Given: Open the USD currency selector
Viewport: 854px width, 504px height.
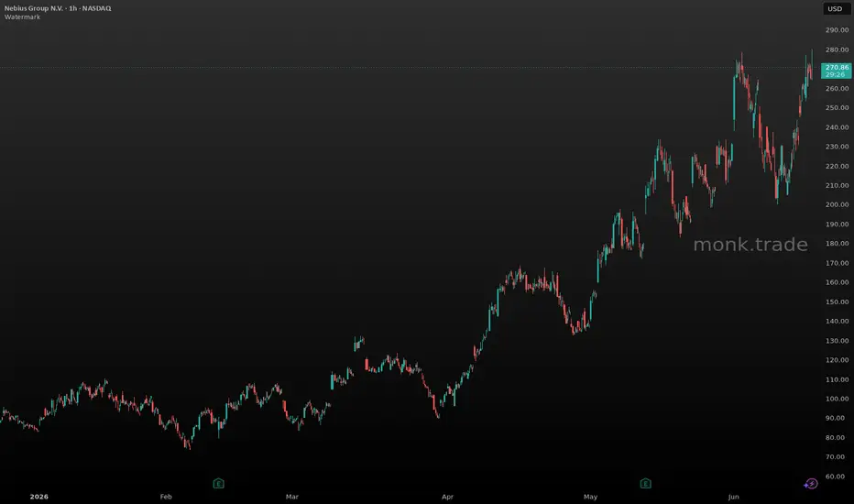Looking at the screenshot, I should pos(836,9).
